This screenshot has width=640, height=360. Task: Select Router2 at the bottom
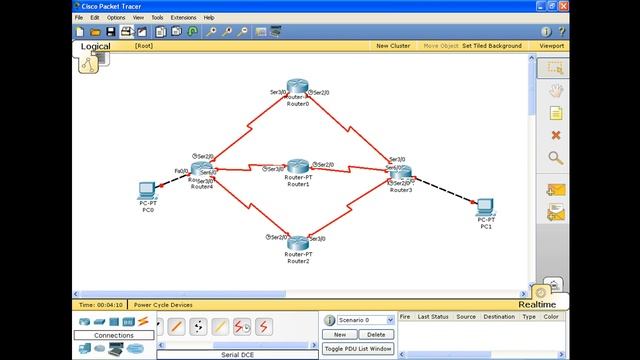[298, 243]
